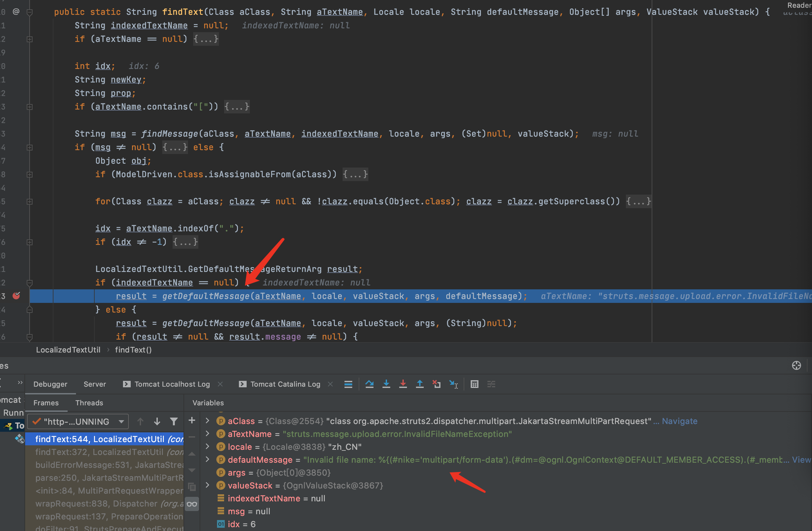
Task: Open Evaluate Expression calculator icon
Action: (x=474, y=384)
